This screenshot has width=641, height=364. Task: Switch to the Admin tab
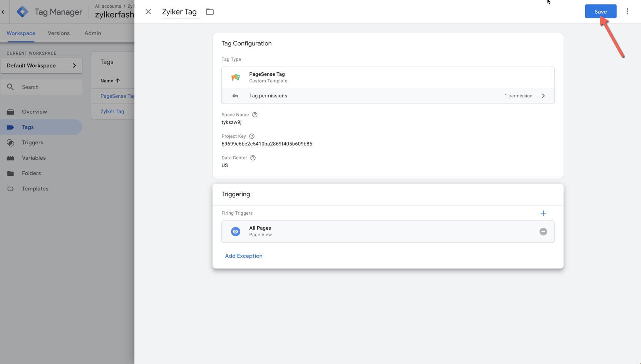(93, 33)
